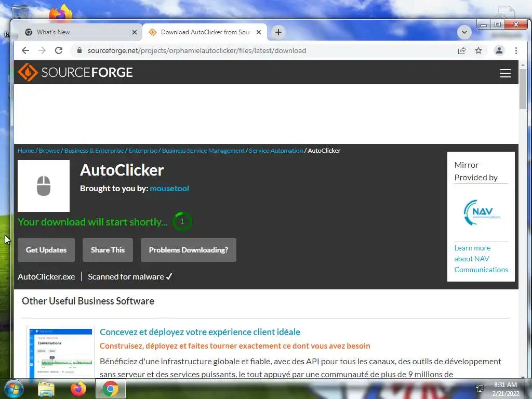532x399 pixels.
Task: Click the Share This button
Action: (x=108, y=250)
